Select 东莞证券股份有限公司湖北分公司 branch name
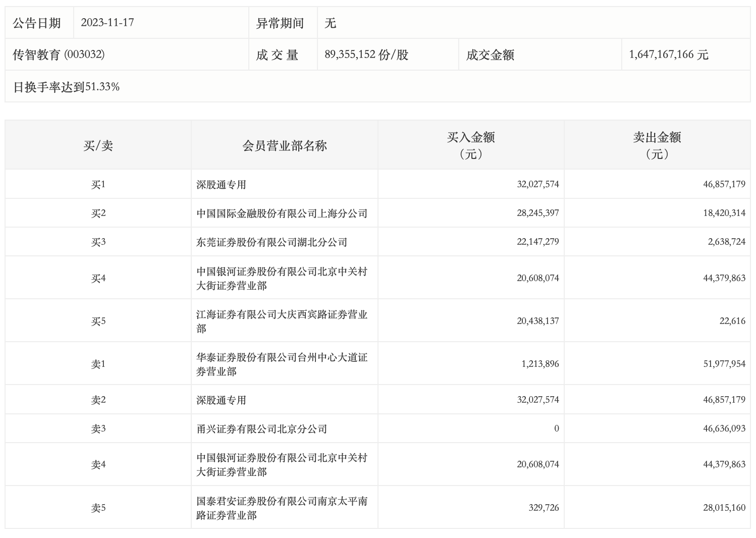This screenshot has height=538, width=756. pos(272,242)
